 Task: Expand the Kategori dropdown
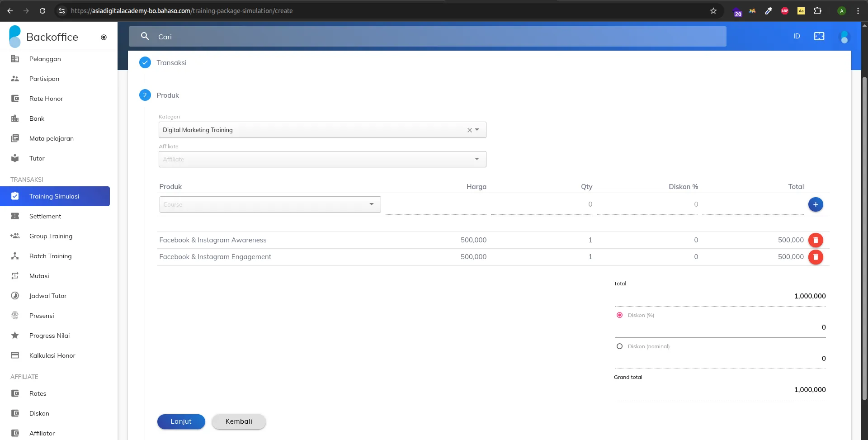tap(477, 130)
